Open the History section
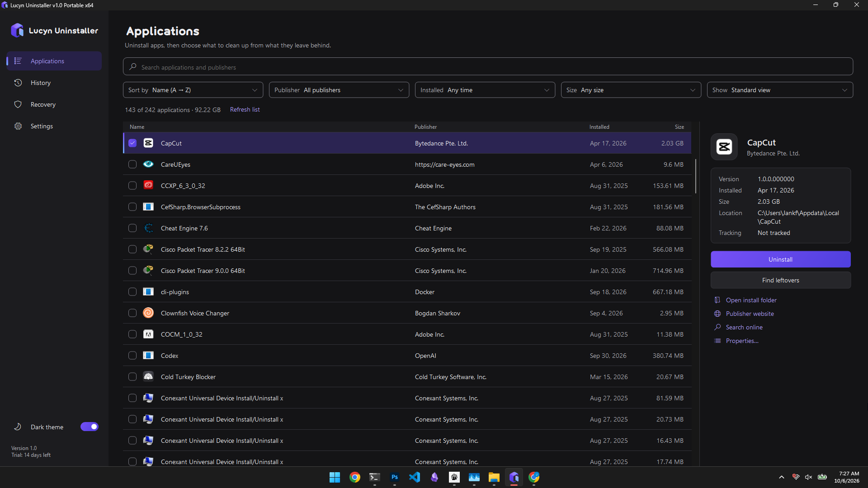The height and width of the screenshot is (488, 868). [54, 83]
